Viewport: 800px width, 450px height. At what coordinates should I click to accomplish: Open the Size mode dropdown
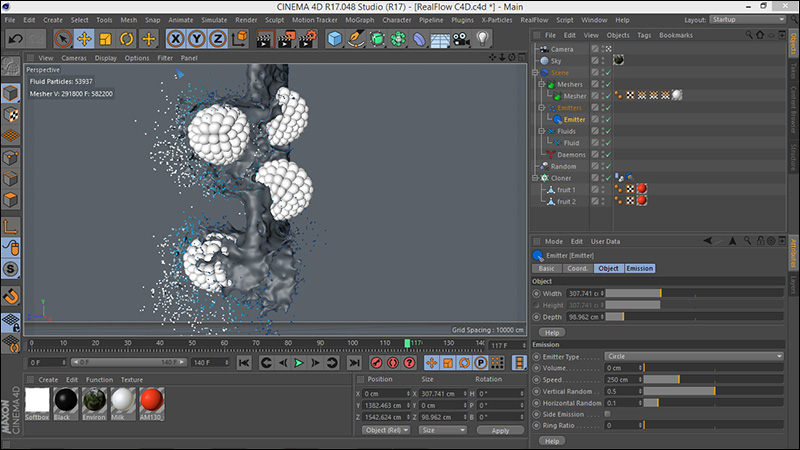[x=443, y=430]
